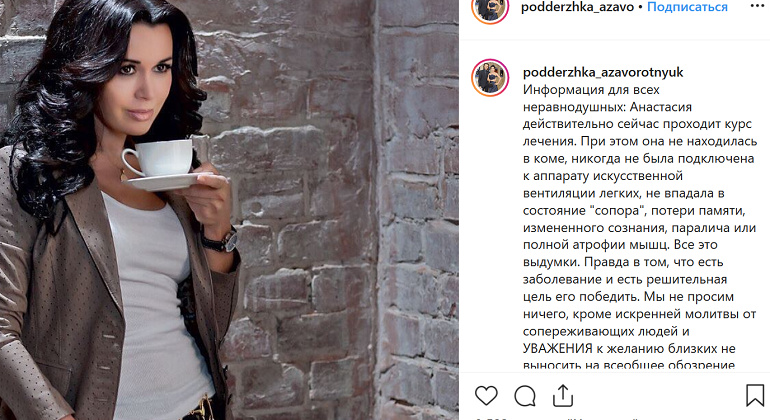The width and height of the screenshot is (770, 420).
Task: Click the quoted word "сопора" in the caption
Action: [618, 211]
